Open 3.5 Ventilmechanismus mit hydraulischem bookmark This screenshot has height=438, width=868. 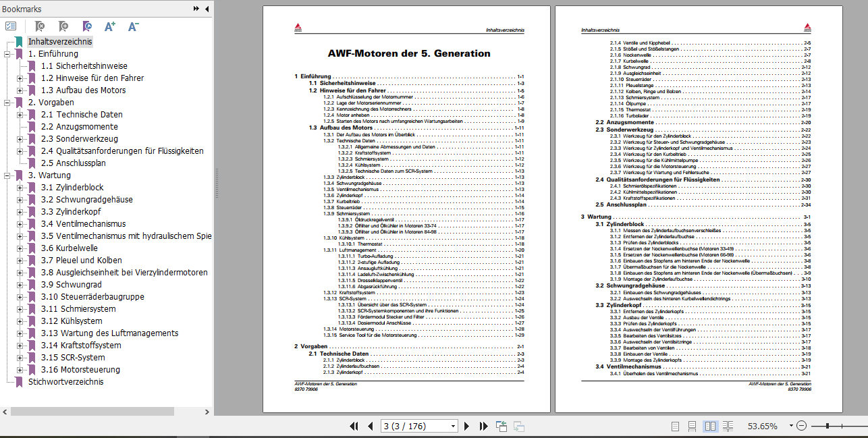(x=126, y=236)
